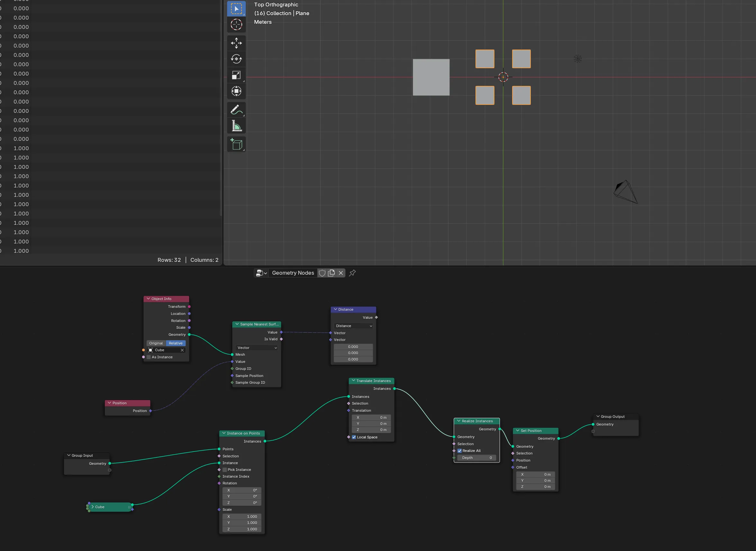Collapse the Position node
The width and height of the screenshot is (756, 551).
click(109, 403)
